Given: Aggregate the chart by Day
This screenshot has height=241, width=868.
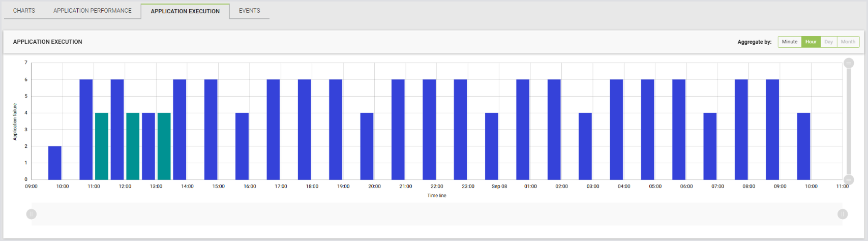Looking at the screenshot, I should click(x=828, y=42).
